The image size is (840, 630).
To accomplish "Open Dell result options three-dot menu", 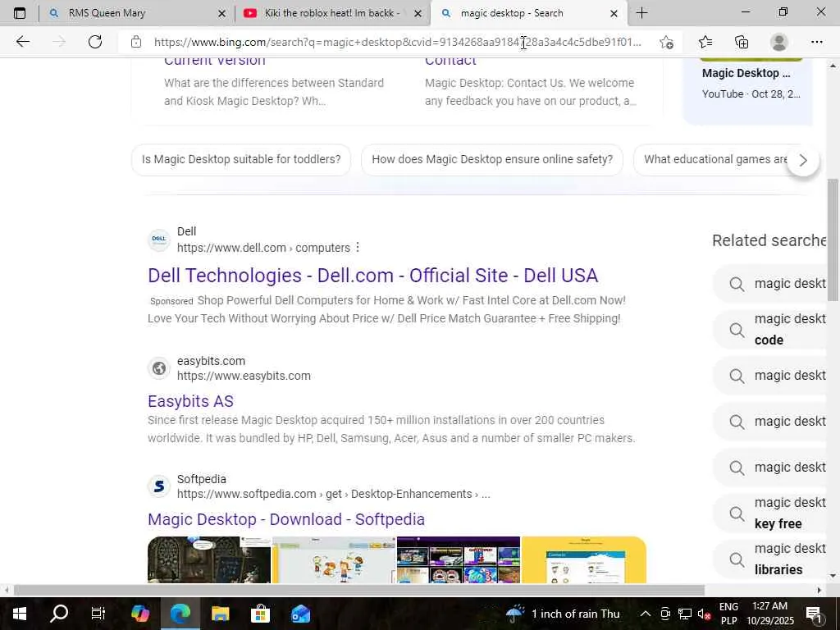I will click(x=358, y=248).
